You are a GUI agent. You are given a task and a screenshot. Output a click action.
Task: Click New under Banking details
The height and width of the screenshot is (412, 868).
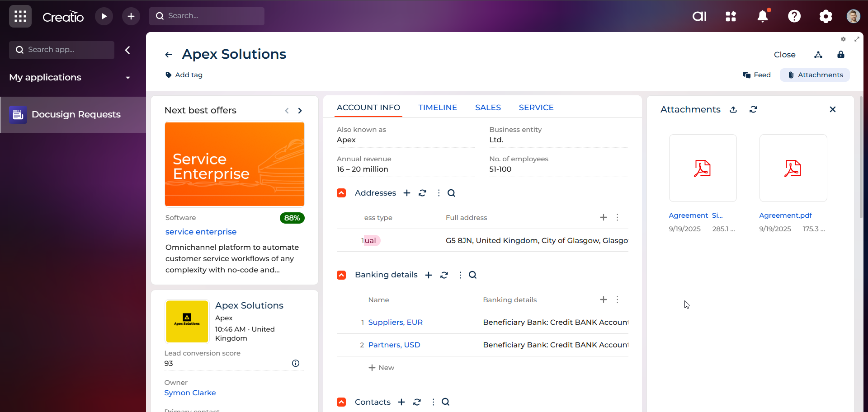tap(381, 368)
